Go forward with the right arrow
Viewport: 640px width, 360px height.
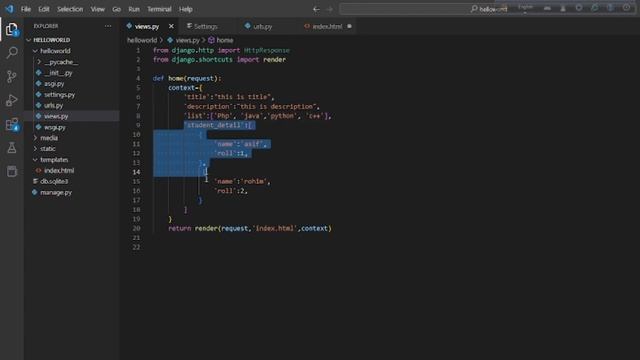329,9
